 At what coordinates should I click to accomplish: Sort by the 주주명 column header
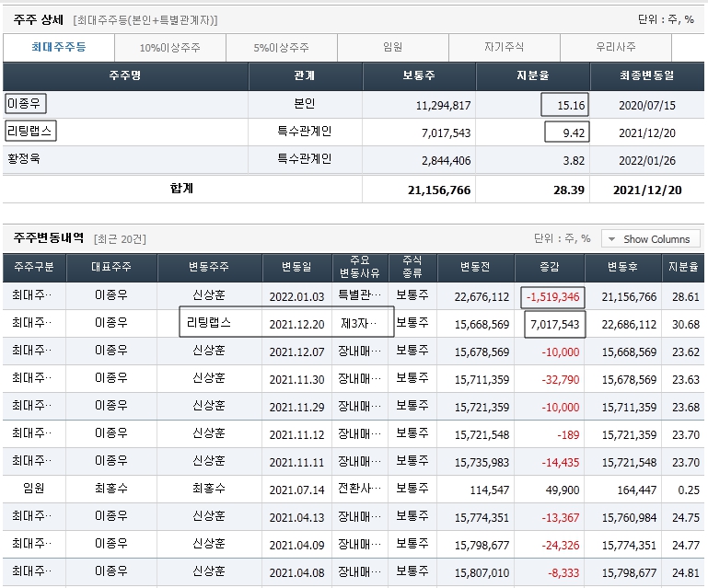pyautogui.click(x=125, y=75)
